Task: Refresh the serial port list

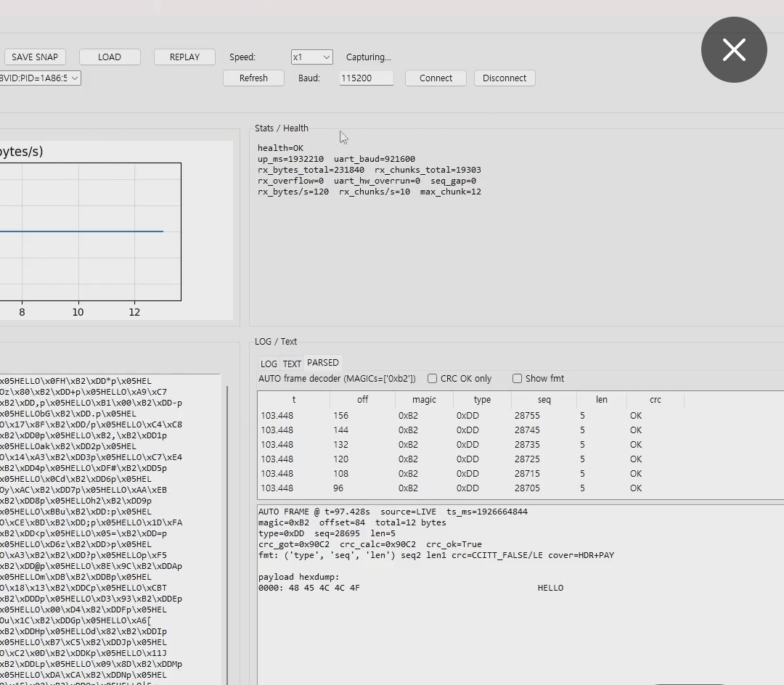Action: pyautogui.click(x=253, y=78)
